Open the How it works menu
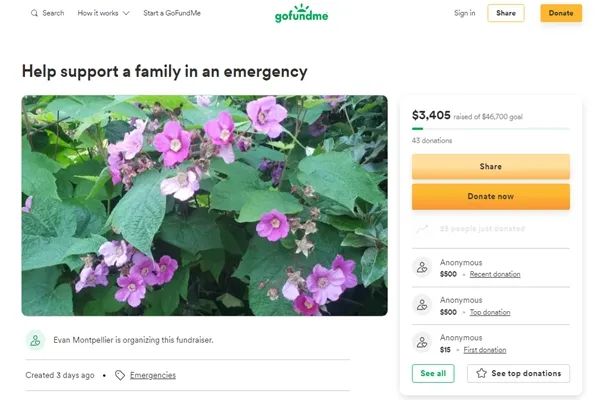 pyautogui.click(x=103, y=13)
